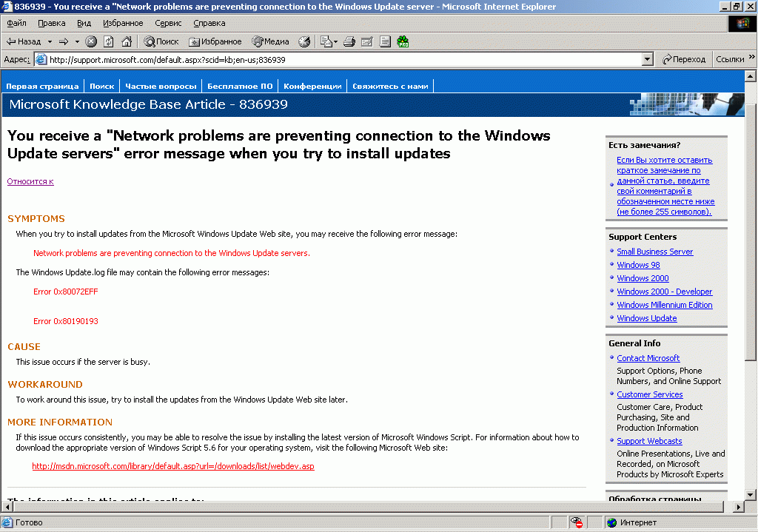Open the Windows Update support link
The height and width of the screenshot is (532, 758).
(646, 318)
